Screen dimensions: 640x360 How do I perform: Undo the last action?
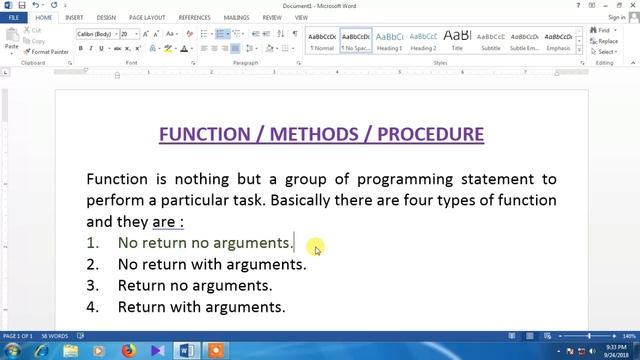click(x=36, y=5)
